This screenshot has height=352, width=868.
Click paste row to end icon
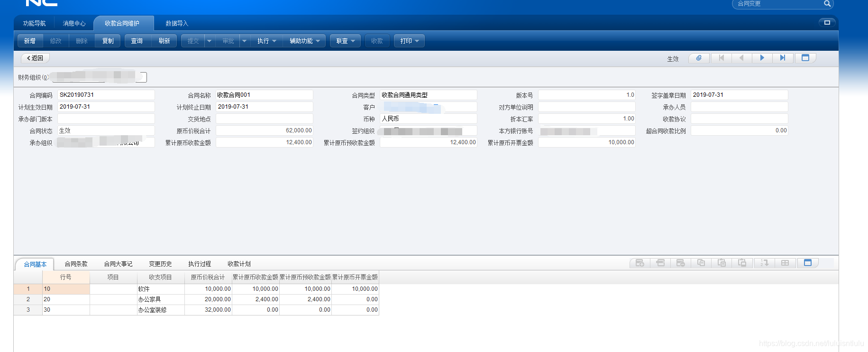tap(742, 263)
